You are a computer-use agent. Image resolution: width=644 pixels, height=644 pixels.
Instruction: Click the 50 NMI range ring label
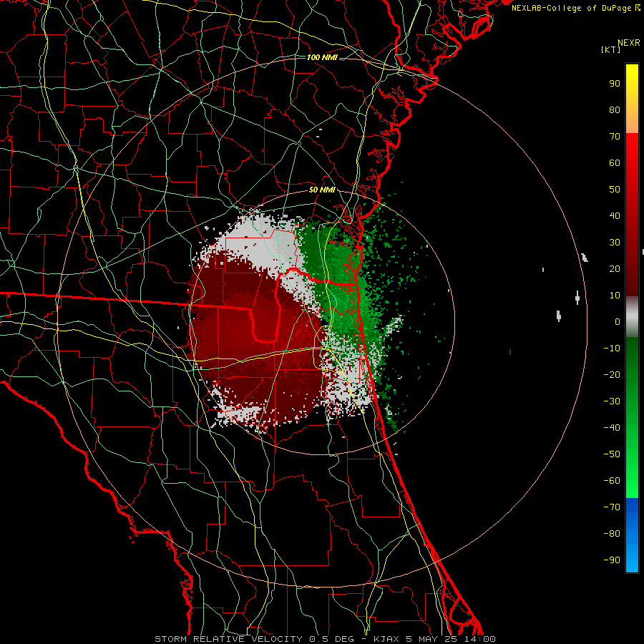pyautogui.click(x=322, y=190)
